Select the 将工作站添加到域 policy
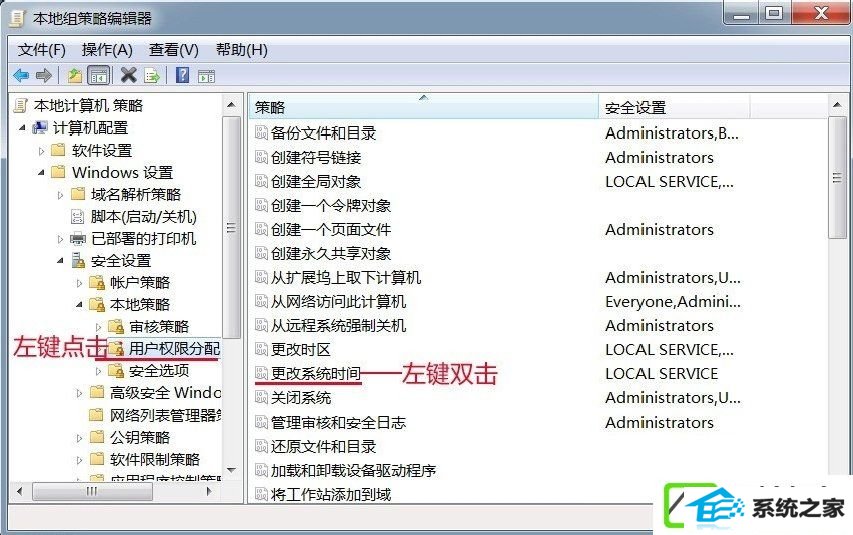The width and height of the screenshot is (853, 535). 331,494
